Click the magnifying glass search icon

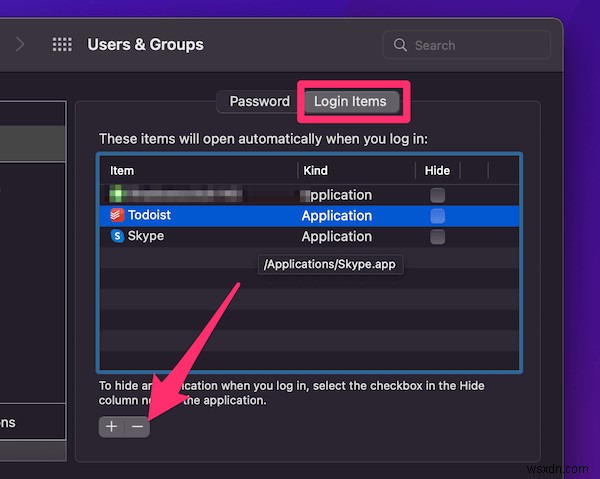tap(400, 45)
